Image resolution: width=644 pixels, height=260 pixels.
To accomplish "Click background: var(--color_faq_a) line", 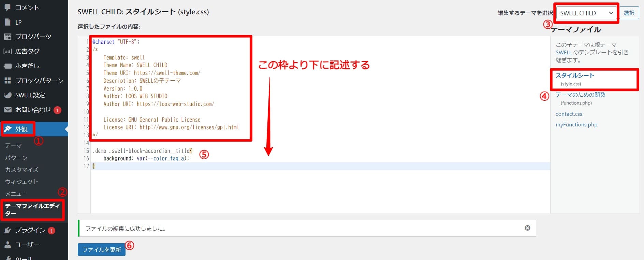I will click(146, 158).
